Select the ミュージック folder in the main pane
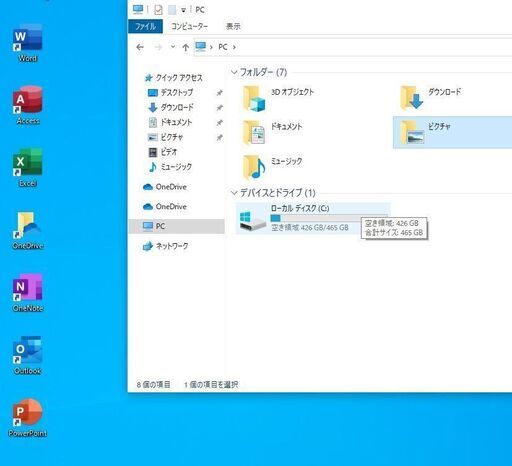This screenshot has width=512, height=466. pyautogui.click(x=272, y=167)
